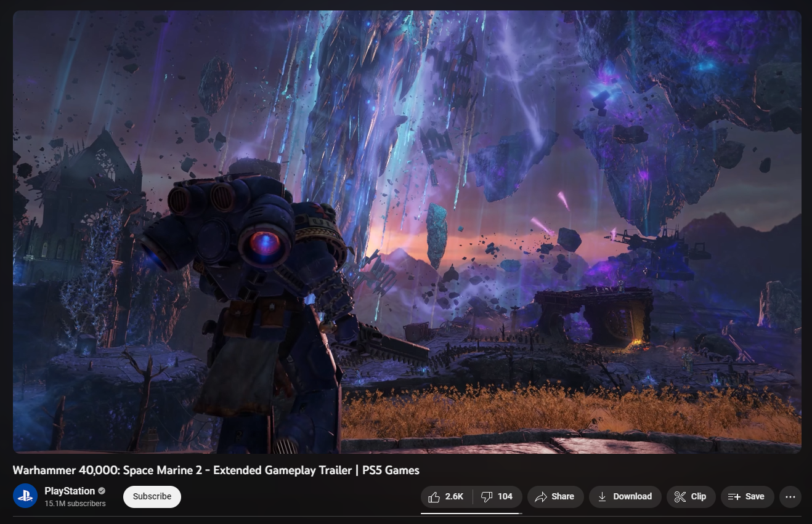Screen dimensions: 812x524
Task: Open more actions with the ellipsis icon
Action: coord(790,496)
